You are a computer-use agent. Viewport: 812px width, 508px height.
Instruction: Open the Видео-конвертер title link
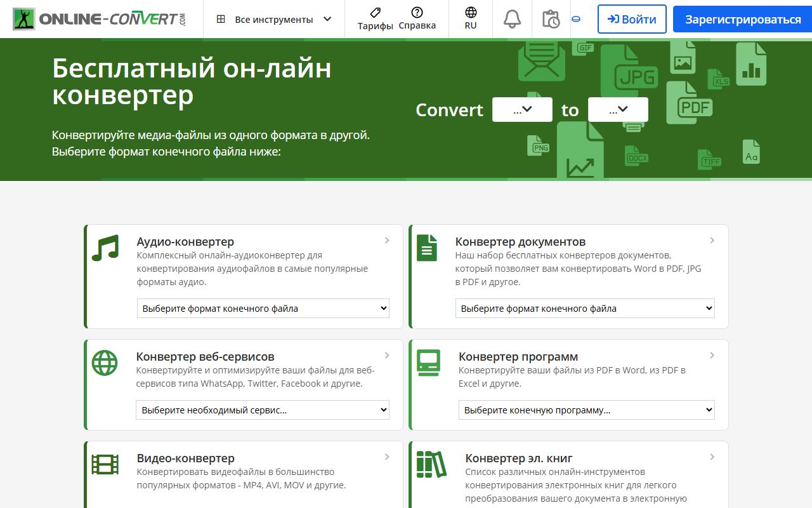[186, 458]
